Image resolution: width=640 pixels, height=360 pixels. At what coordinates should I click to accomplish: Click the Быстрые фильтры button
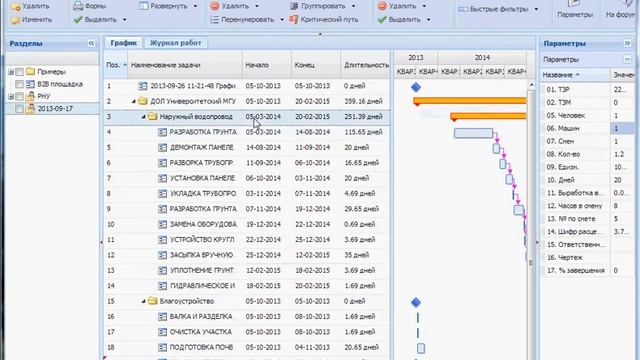coord(493,9)
